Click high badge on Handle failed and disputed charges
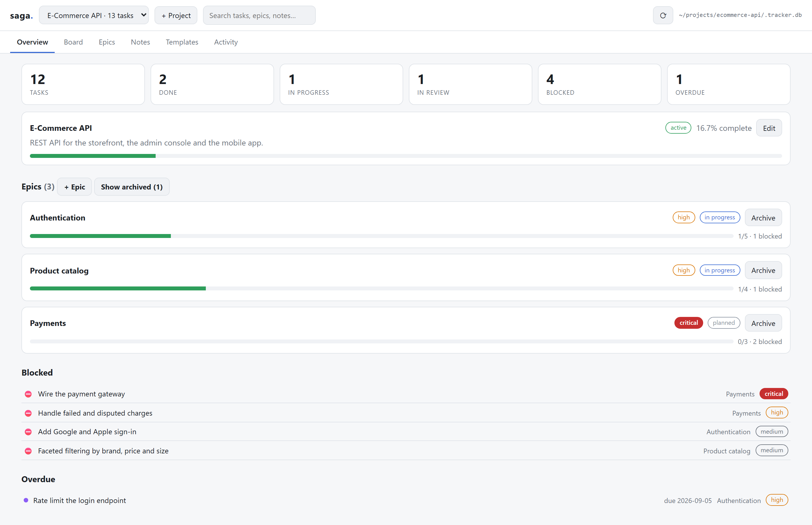Viewport: 812px width, 525px height. pyautogui.click(x=777, y=412)
